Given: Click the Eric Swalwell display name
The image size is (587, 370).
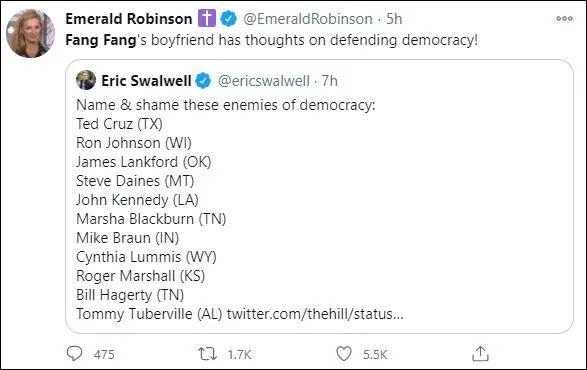Looking at the screenshot, I should tap(146, 81).
